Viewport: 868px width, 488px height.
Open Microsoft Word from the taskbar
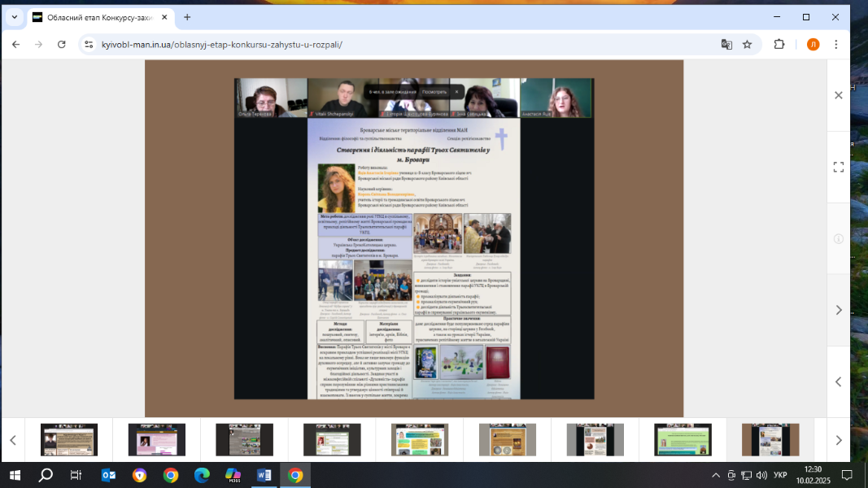(x=264, y=475)
